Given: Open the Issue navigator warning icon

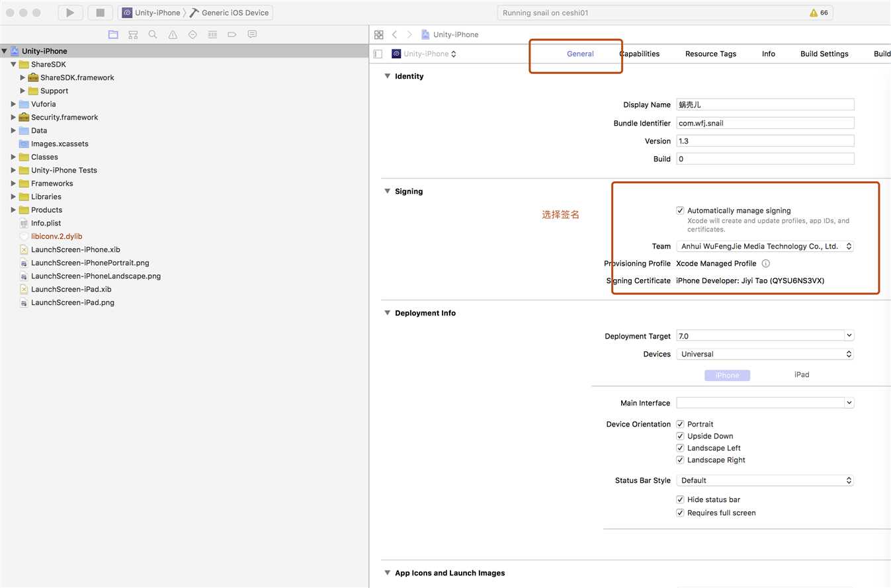Looking at the screenshot, I should click(173, 34).
